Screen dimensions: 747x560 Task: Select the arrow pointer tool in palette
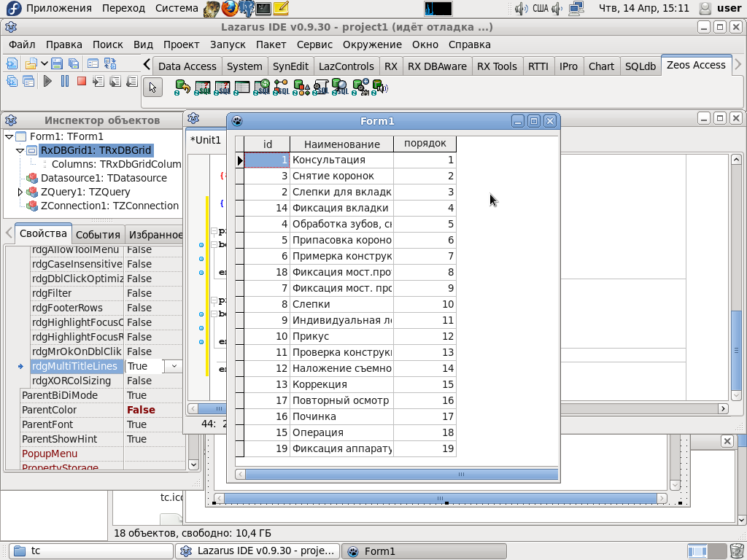[152, 87]
